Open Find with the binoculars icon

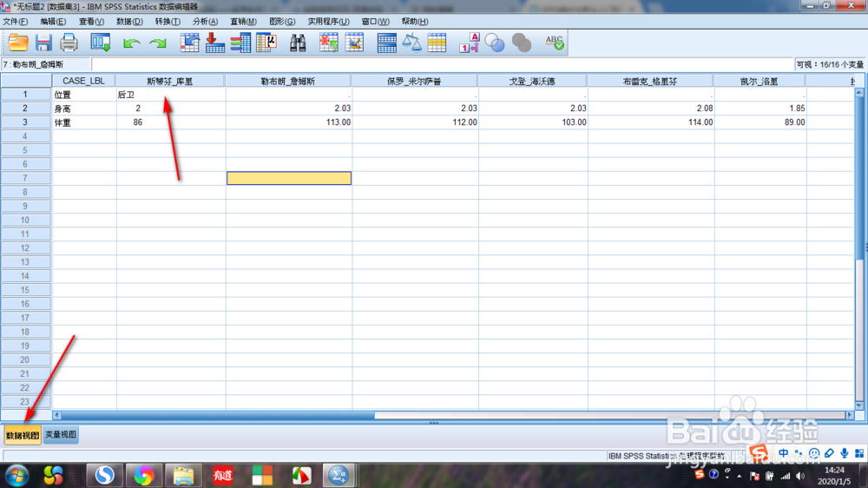pos(298,43)
